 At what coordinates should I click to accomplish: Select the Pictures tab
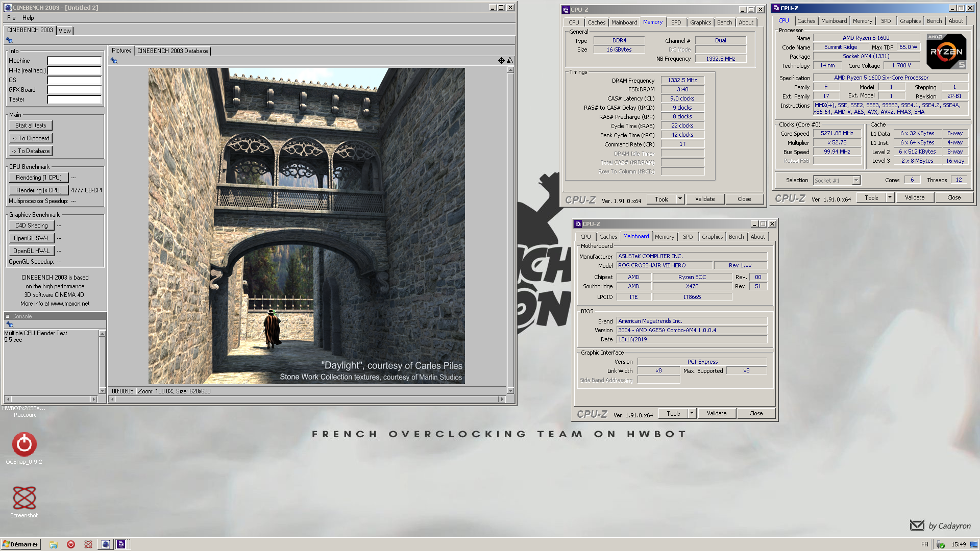(121, 51)
